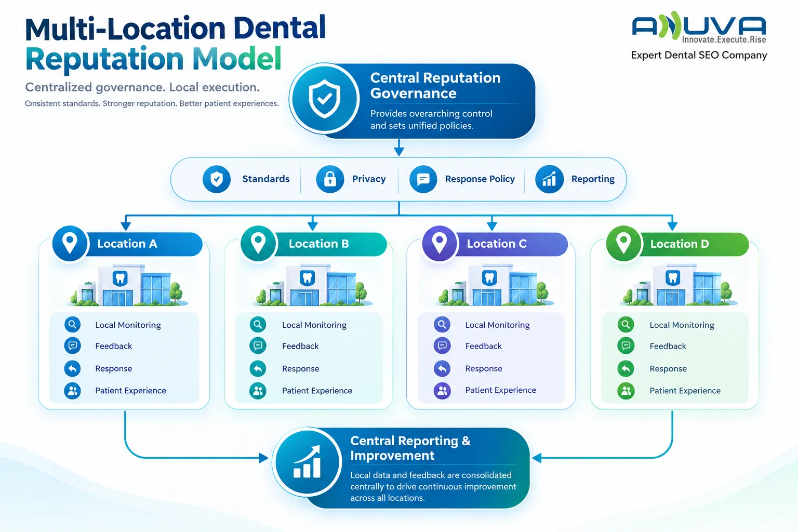Select the Location B map pin icon
798x532 pixels.
click(258, 243)
